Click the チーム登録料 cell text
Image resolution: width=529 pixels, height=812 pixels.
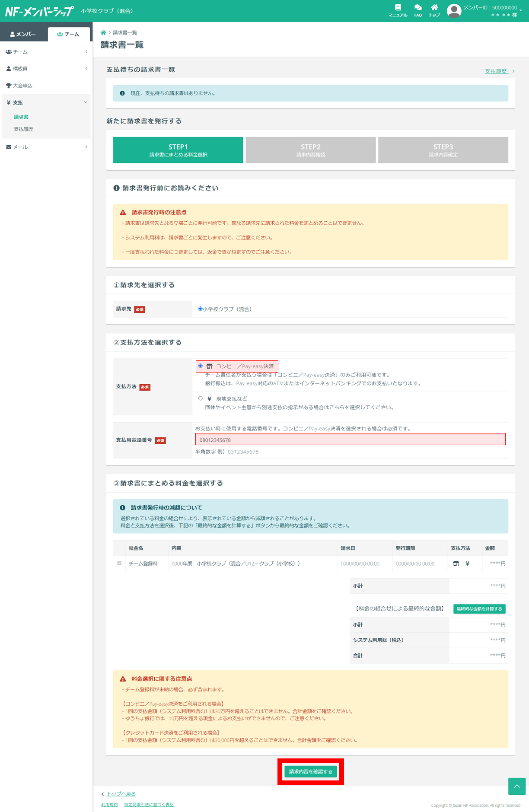pyautogui.click(x=143, y=564)
